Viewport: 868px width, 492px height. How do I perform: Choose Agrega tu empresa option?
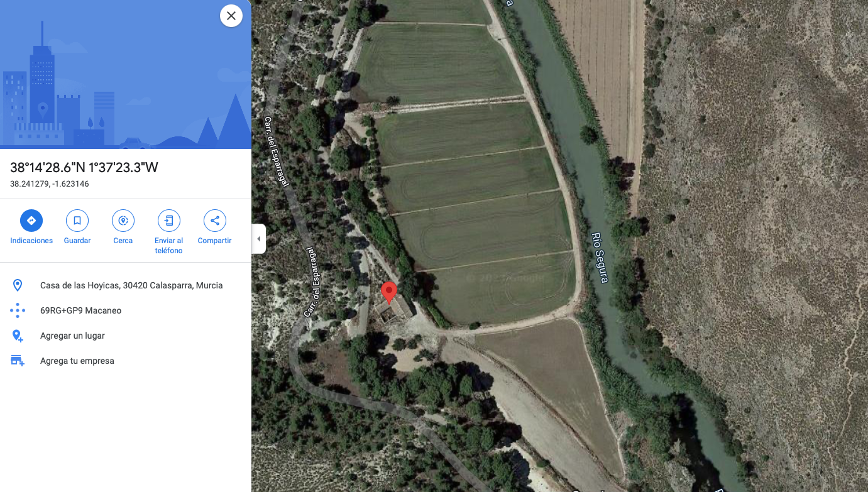click(x=77, y=361)
